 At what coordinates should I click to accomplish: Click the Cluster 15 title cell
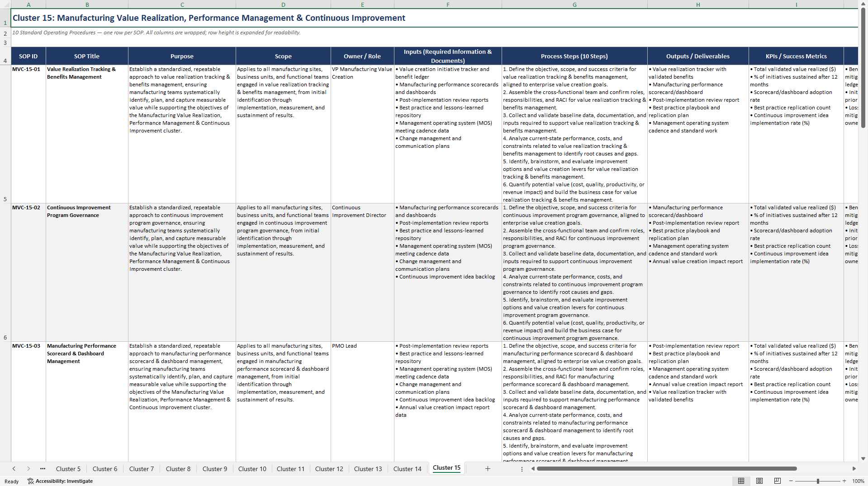[435, 18]
